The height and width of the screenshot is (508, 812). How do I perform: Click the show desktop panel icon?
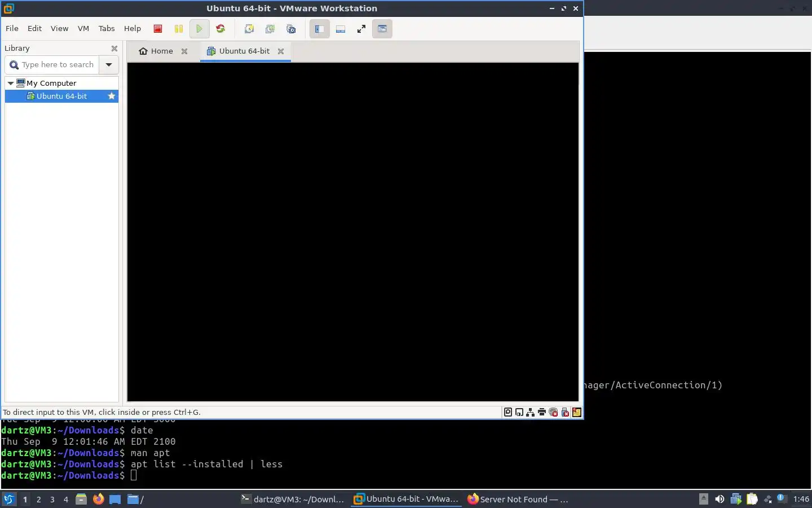click(x=115, y=499)
